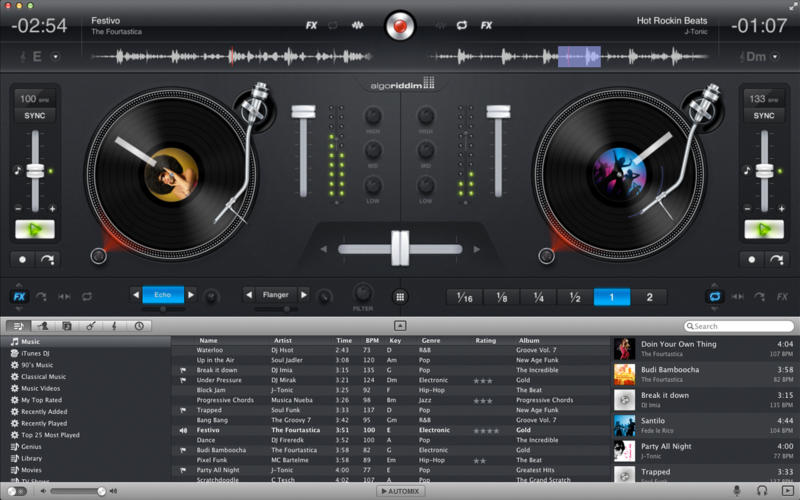
Task: Click the headphones icon in bottom bar
Action: pyautogui.click(x=762, y=491)
